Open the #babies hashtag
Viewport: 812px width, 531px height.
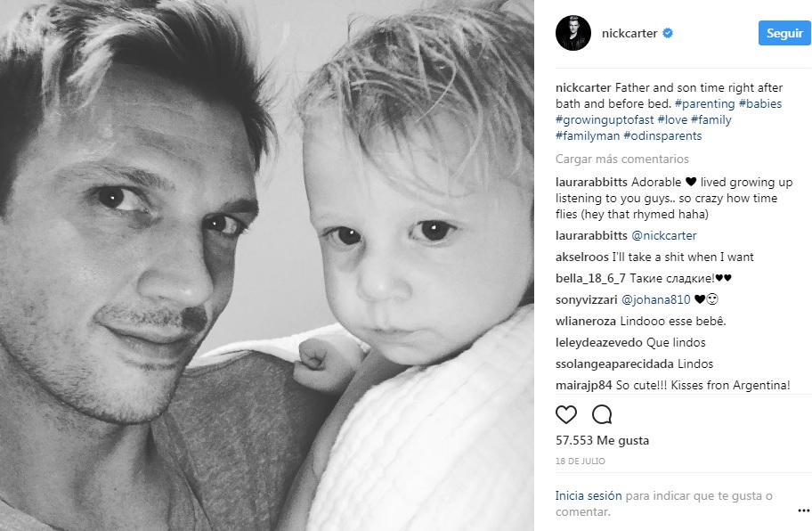(760, 103)
